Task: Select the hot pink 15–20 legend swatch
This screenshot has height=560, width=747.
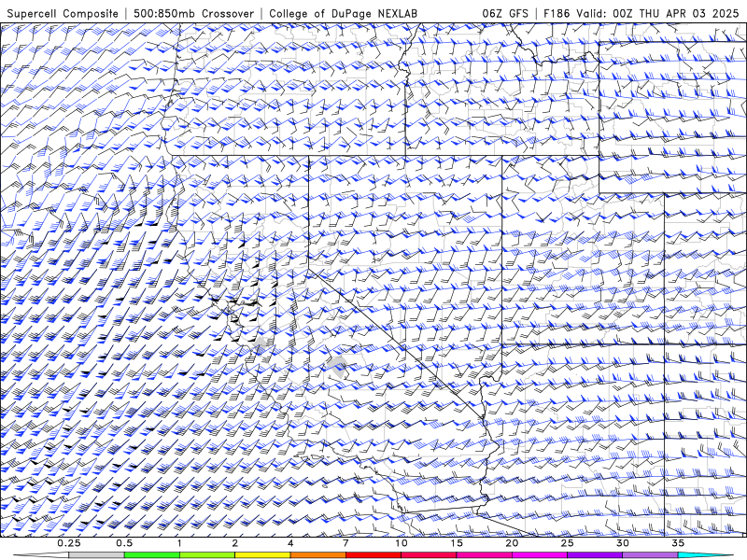Action: 484,555
